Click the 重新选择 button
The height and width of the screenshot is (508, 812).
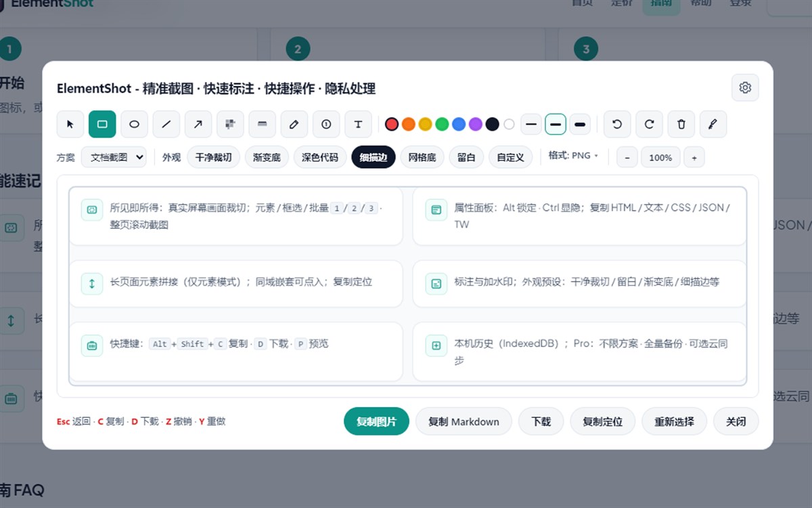tap(674, 421)
